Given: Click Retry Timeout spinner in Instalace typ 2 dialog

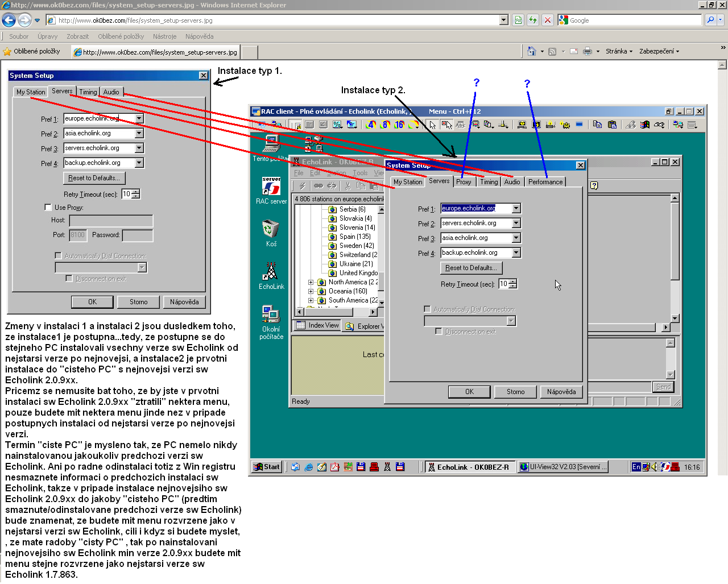Looking at the screenshot, I should [x=513, y=284].
